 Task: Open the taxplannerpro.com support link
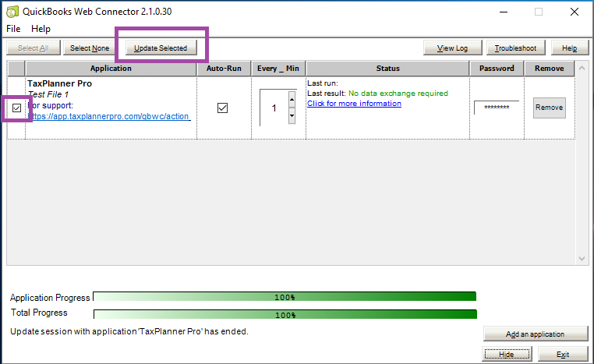(109, 116)
